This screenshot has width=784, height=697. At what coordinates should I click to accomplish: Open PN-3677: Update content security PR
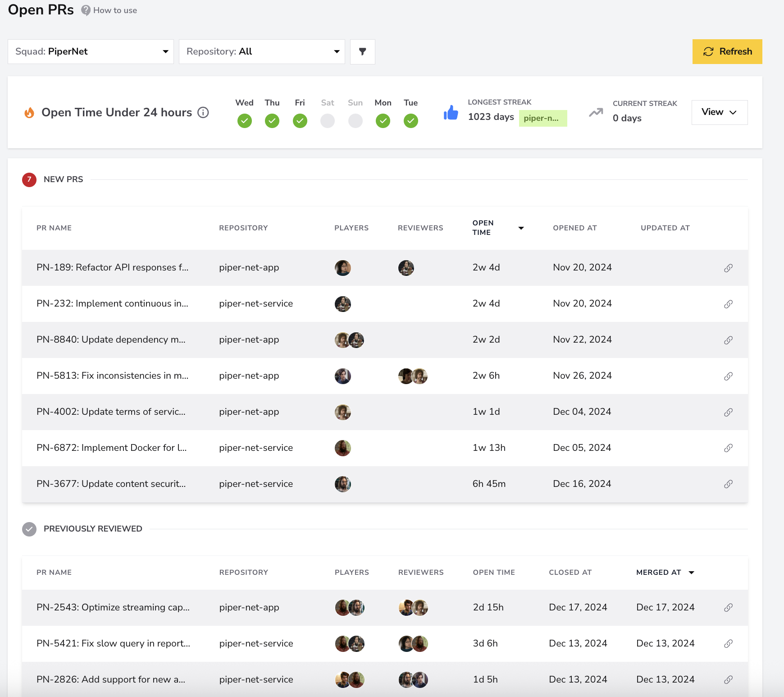point(111,484)
